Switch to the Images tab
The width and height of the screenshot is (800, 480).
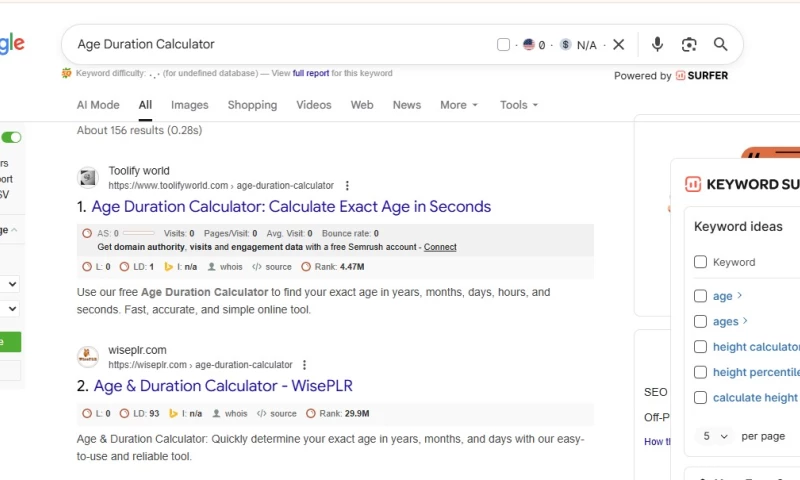click(190, 105)
